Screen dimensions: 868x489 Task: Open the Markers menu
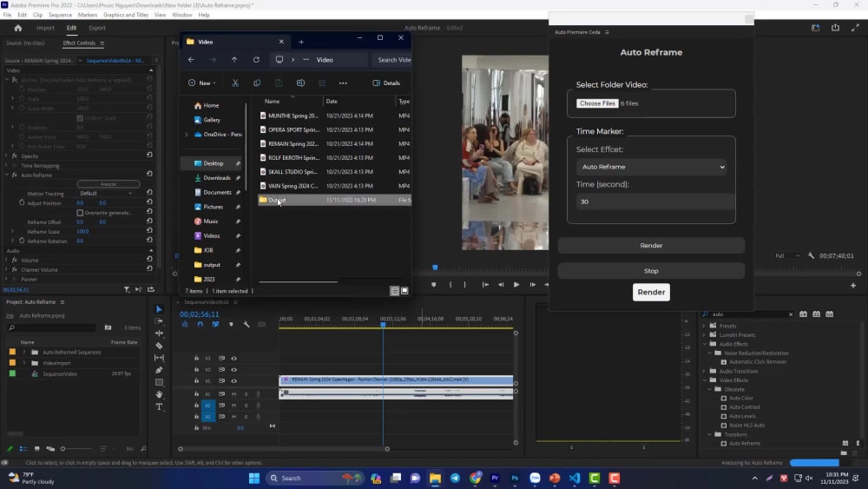[x=88, y=15]
